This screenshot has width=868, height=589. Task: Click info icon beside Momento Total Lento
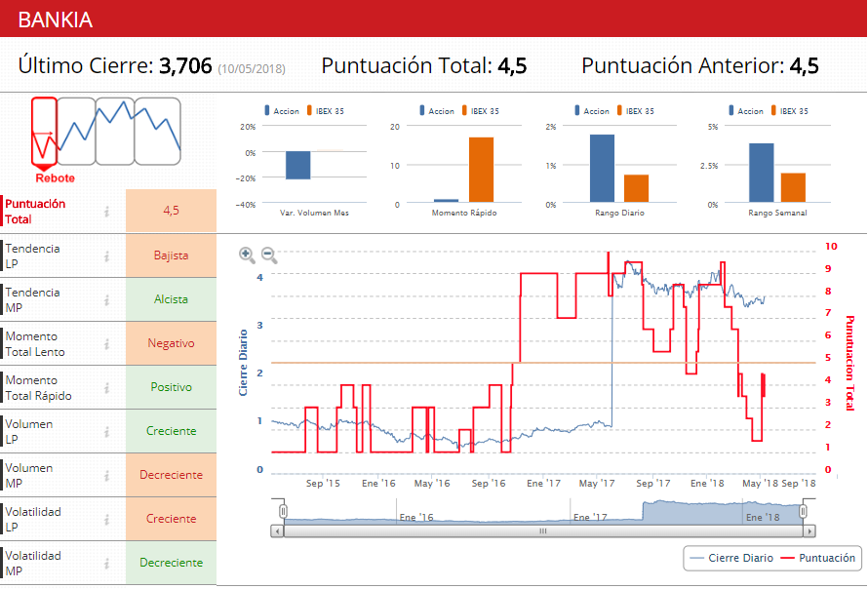tap(107, 343)
